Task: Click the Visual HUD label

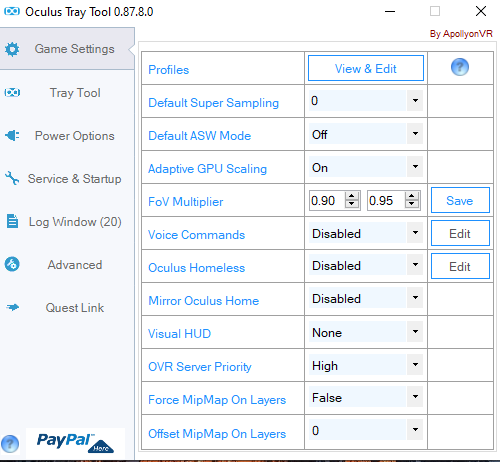Action: tap(179, 334)
